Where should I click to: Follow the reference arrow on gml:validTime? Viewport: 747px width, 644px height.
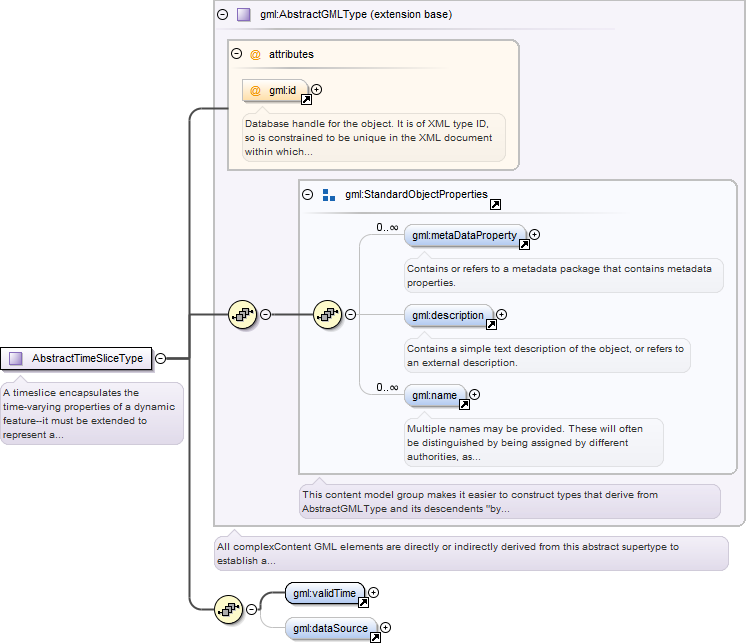point(363,603)
